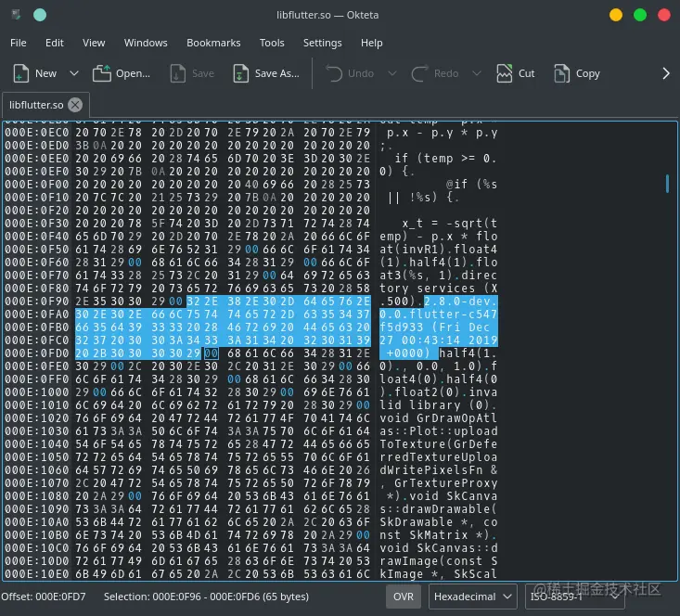Image resolution: width=680 pixels, height=616 pixels.
Task: Click text 'x_t = -sqrt(t' in char column
Action: (x=450, y=224)
